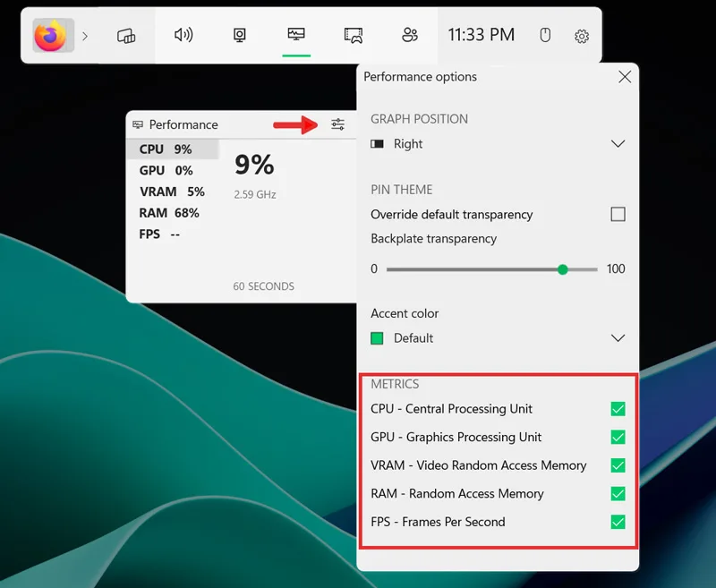Click the Backplate transparency slider handle
The height and width of the screenshot is (588, 716).
coord(563,269)
